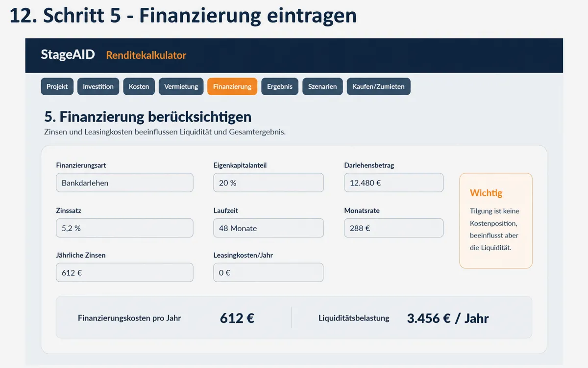The width and height of the screenshot is (588, 368).
Task: Open Finanzierungsart field showing Bankdarlehen
Action: [124, 183]
